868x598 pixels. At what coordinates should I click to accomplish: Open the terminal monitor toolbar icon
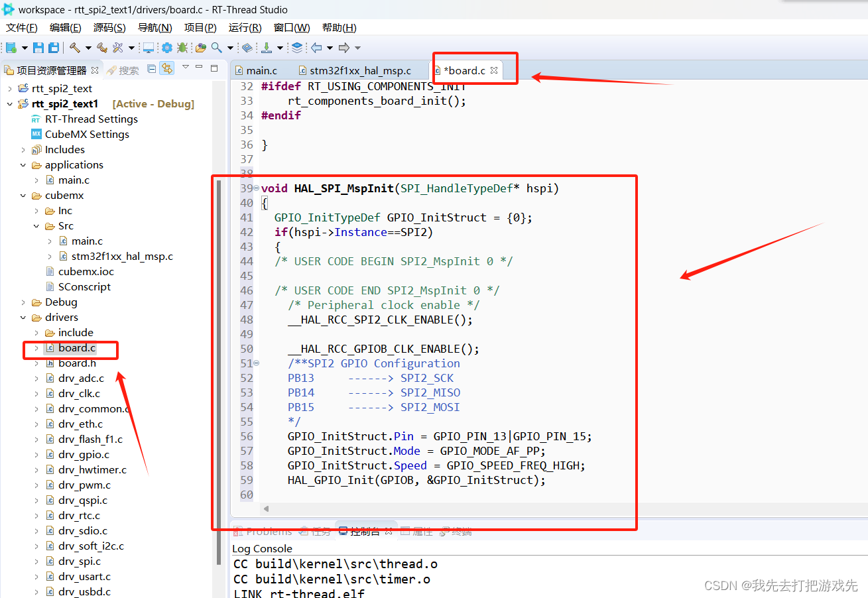pyautogui.click(x=149, y=48)
